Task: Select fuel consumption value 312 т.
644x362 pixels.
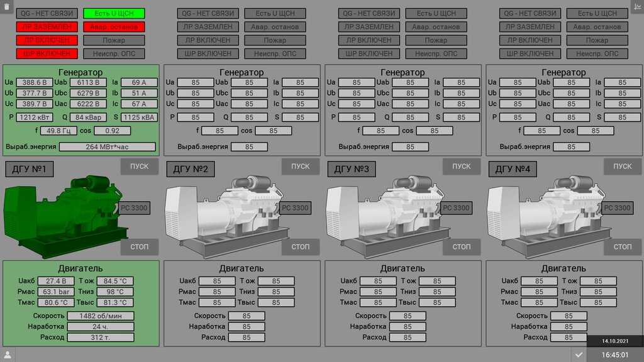Action: click(x=101, y=337)
